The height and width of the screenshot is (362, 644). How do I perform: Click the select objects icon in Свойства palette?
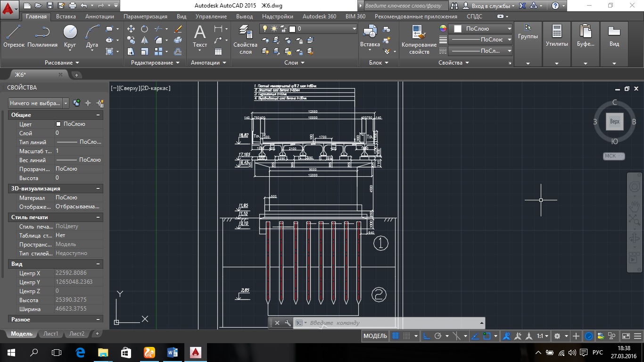[x=88, y=103]
